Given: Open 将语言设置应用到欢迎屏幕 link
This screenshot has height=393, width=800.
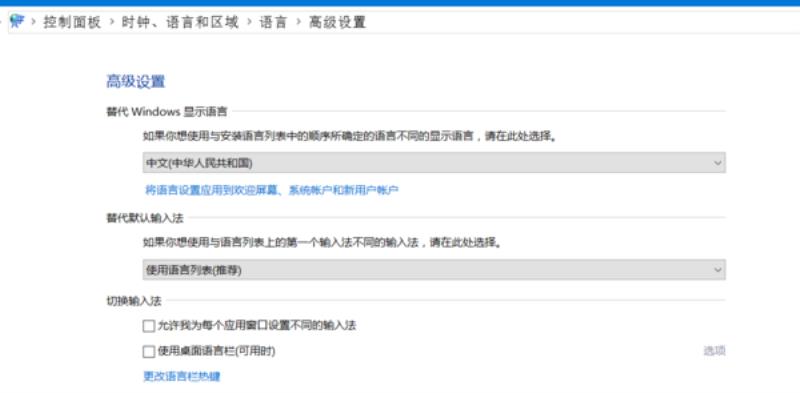Looking at the screenshot, I should click(x=272, y=190).
